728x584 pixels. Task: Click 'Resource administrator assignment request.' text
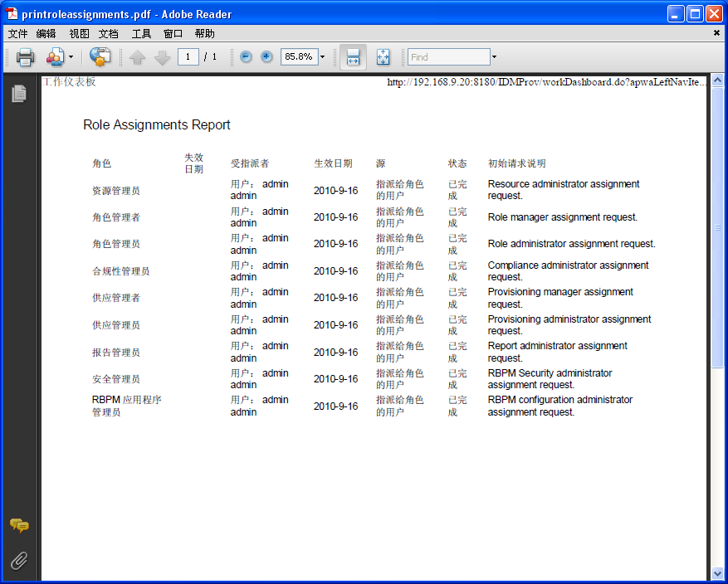pyautogui.click(x=564, y=190)
